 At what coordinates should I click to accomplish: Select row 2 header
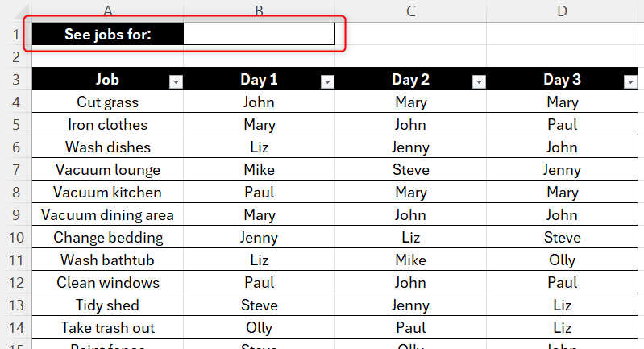15,56
